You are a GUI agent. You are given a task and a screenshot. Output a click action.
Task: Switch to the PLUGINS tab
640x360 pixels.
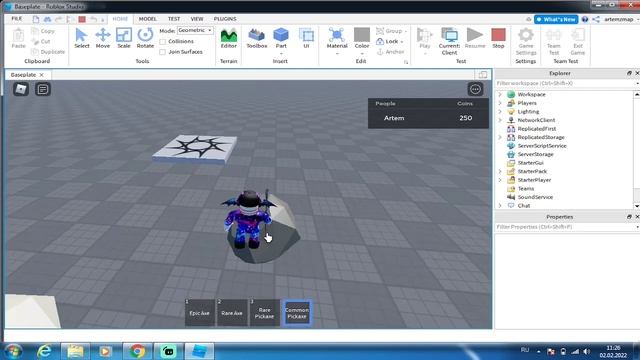[x=225, y=19]
